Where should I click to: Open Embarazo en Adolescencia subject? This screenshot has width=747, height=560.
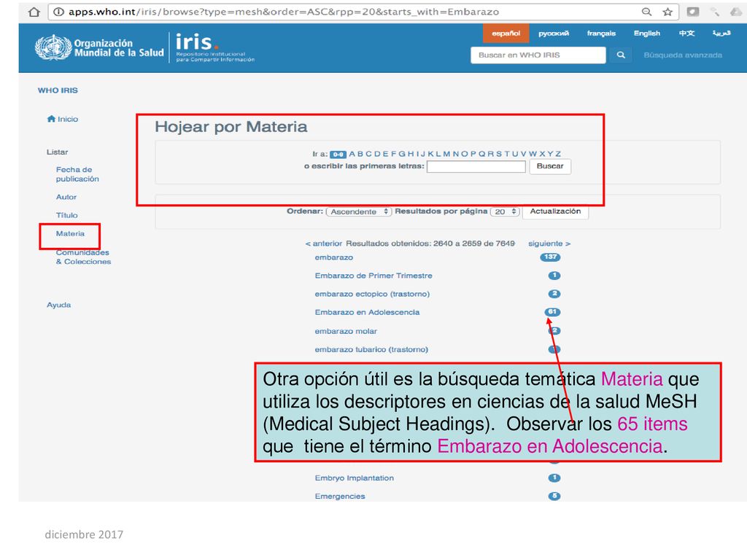click(x=368, y=312)
